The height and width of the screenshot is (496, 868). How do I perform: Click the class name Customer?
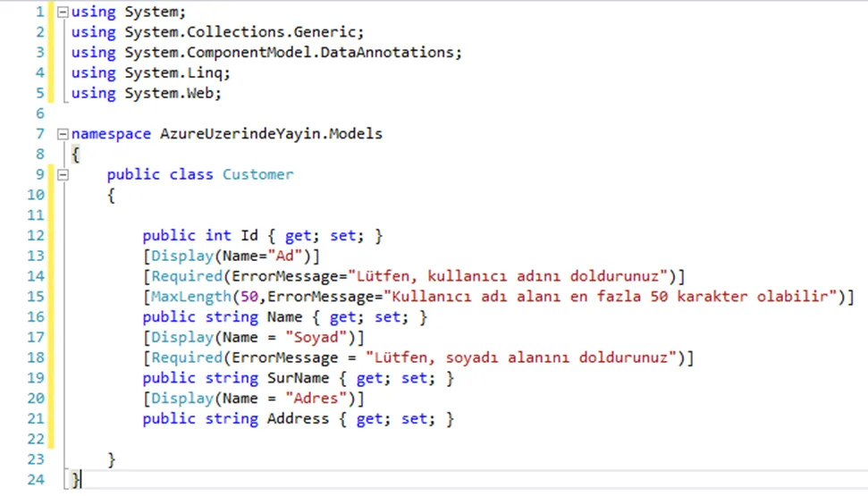click(x=258, y=174)
